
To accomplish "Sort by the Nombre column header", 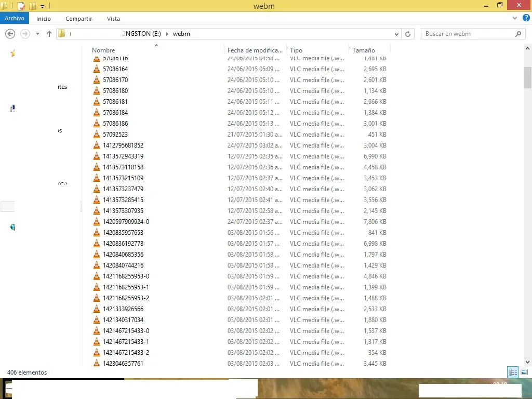I will (x=103, y=50).
